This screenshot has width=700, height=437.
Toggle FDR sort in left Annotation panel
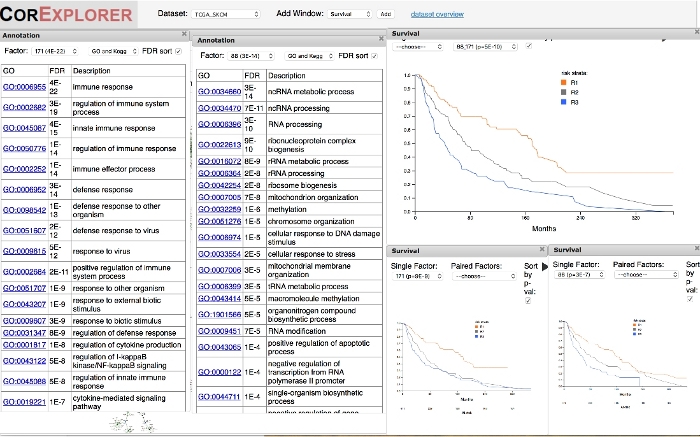(x=178, y=51)
